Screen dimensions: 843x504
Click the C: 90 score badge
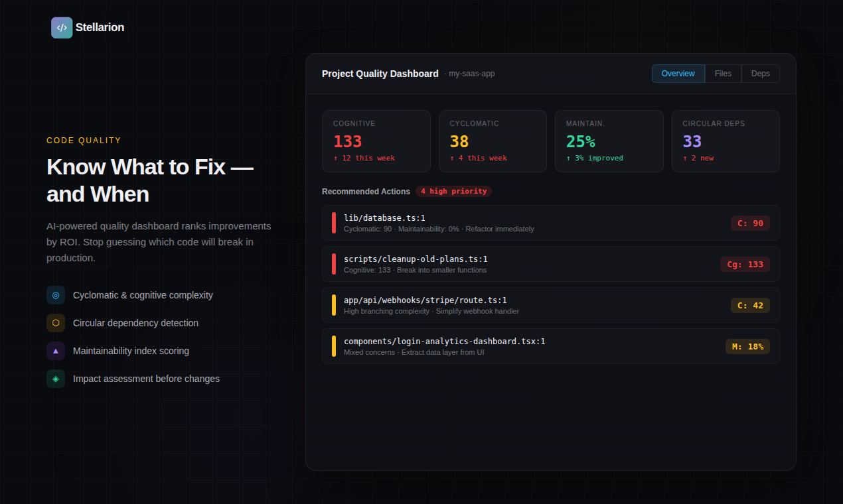749,223
